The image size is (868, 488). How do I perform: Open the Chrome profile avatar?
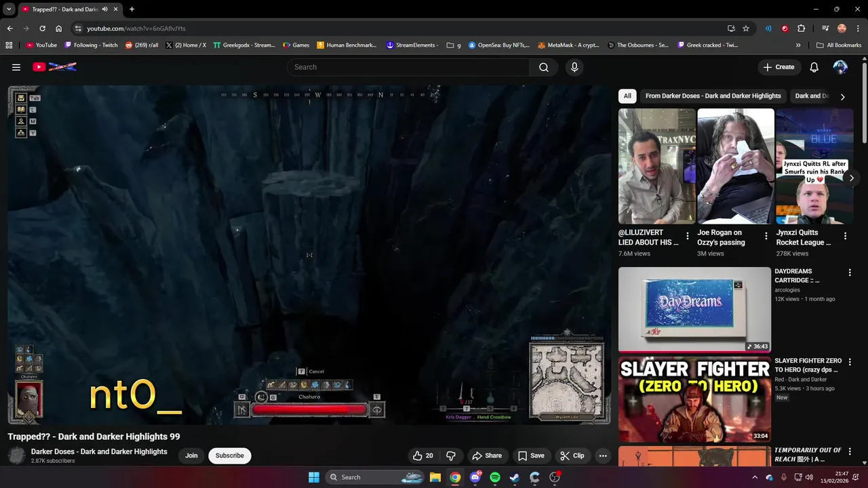click(x=842, y=28)
